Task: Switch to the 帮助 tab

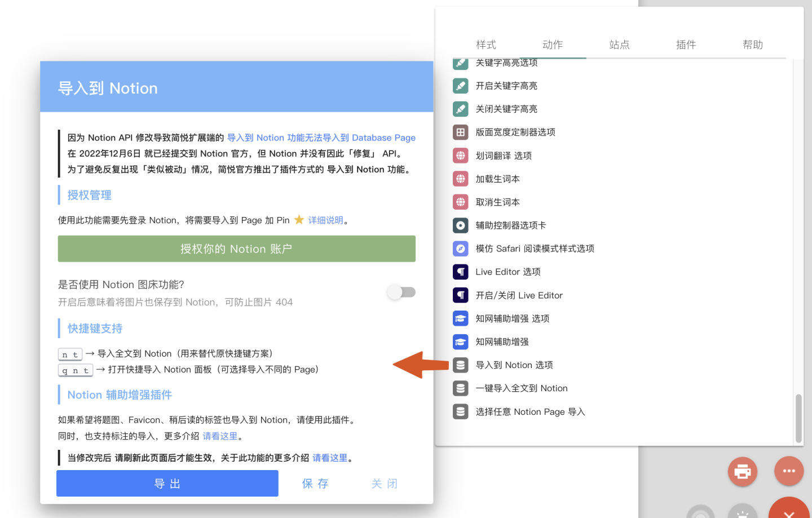Action: [753, 45]
